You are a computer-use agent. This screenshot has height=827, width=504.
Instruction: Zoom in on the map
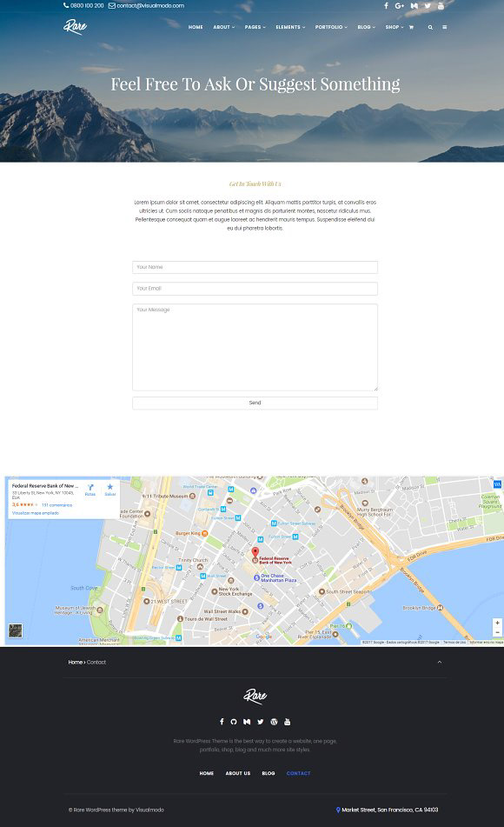497,623
